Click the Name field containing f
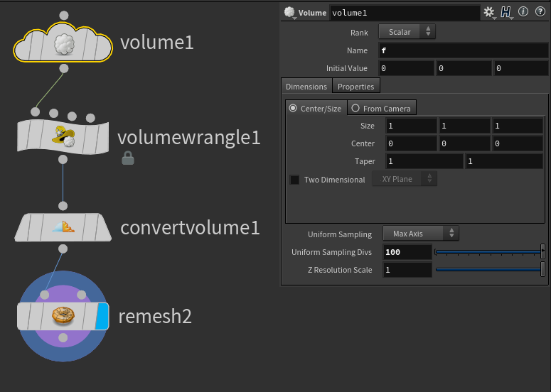The image size is (551, 392). 464,50
